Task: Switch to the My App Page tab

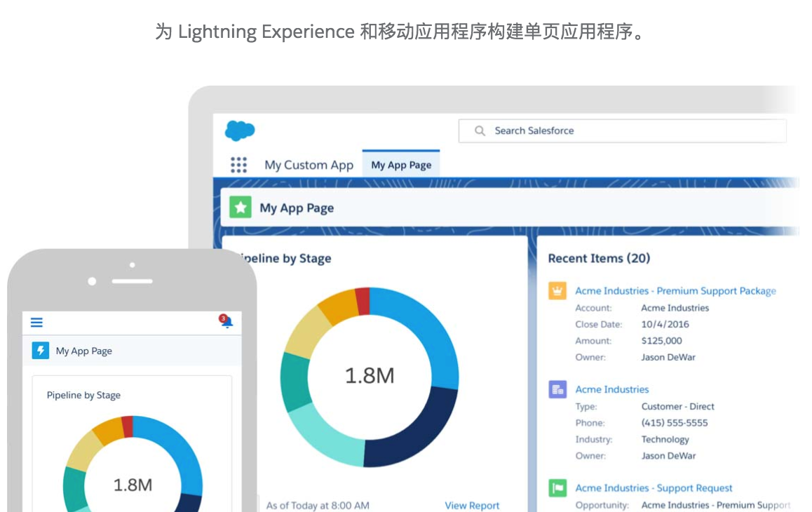Action: (x=401, y=164)
